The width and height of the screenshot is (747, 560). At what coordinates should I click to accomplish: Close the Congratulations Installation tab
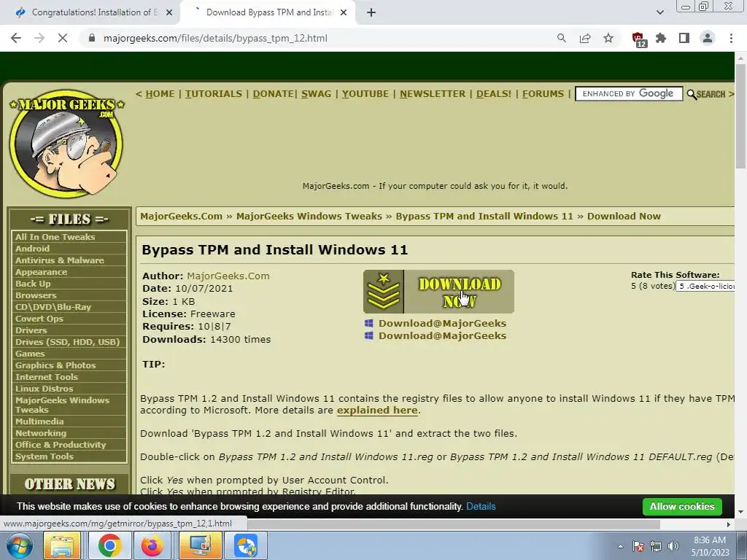click(x=169, y=12)
